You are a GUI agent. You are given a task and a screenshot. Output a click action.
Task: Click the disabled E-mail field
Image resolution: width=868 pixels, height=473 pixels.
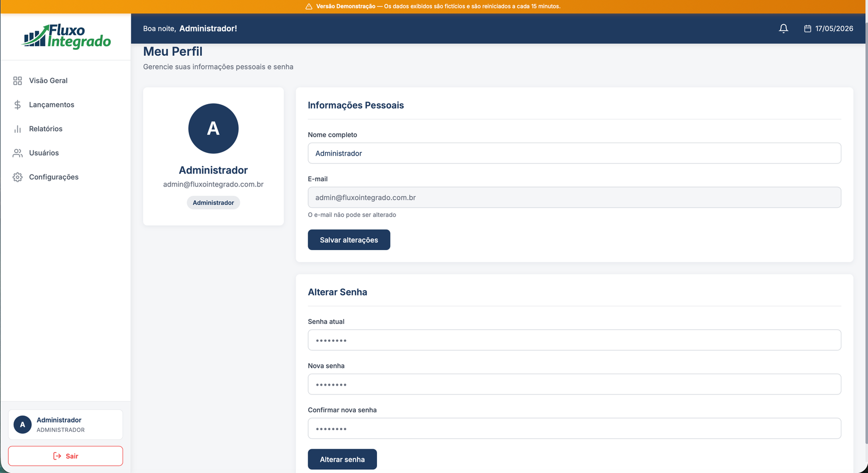pos(575,197)
